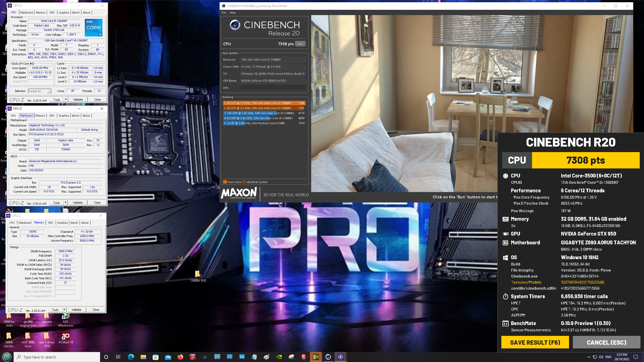Switch top CPU-Z window to Bench tab
The height and width of the screenshot is (362, 644).
pos(76,13)
